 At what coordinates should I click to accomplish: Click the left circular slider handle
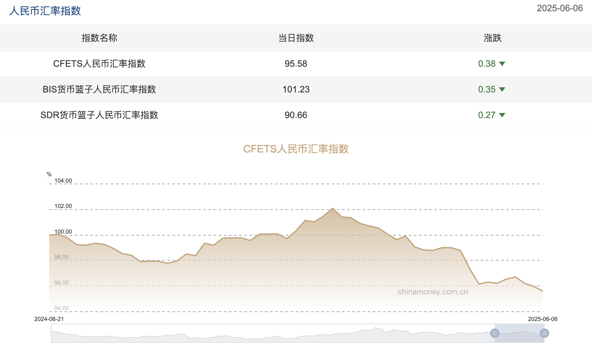tap(494, 334)
